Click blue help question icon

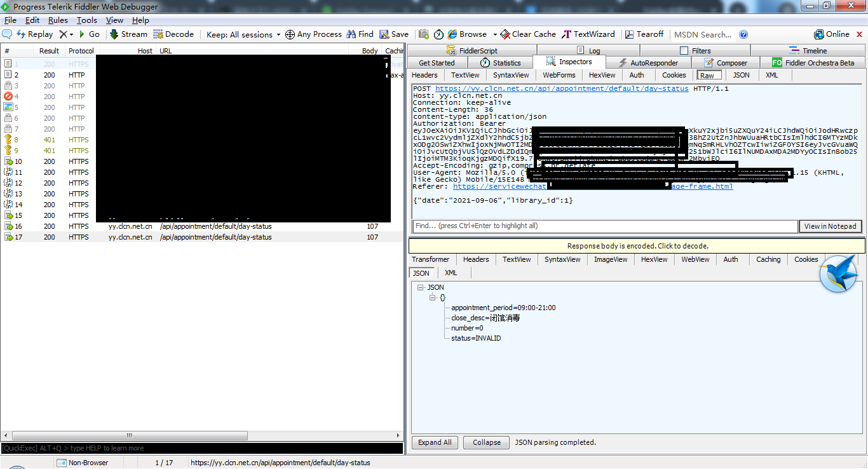[743, 34]
